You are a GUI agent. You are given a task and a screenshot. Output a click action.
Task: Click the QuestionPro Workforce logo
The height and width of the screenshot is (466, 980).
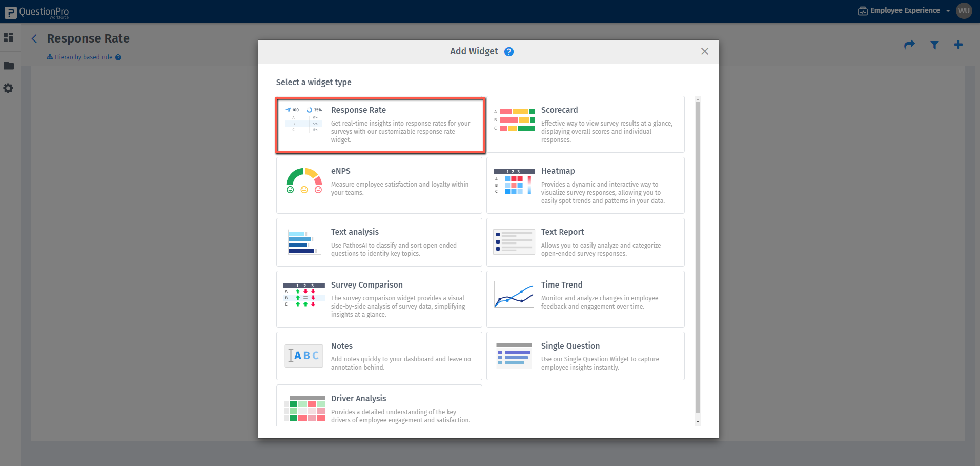click(x=36, y=12)
